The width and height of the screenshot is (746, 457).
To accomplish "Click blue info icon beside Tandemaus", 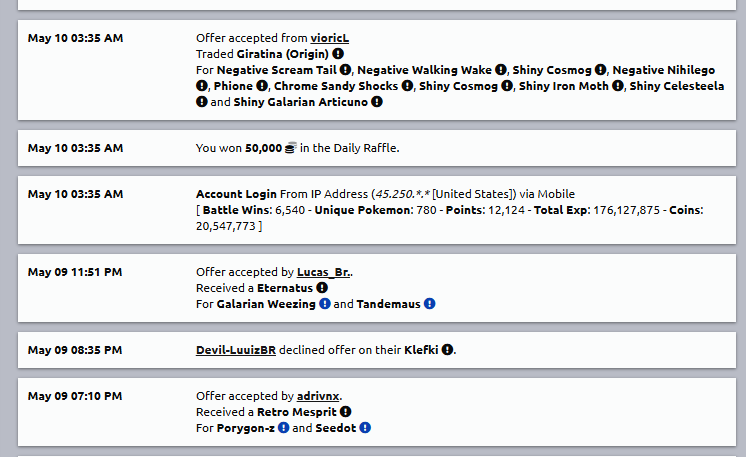I will point(429,304).
